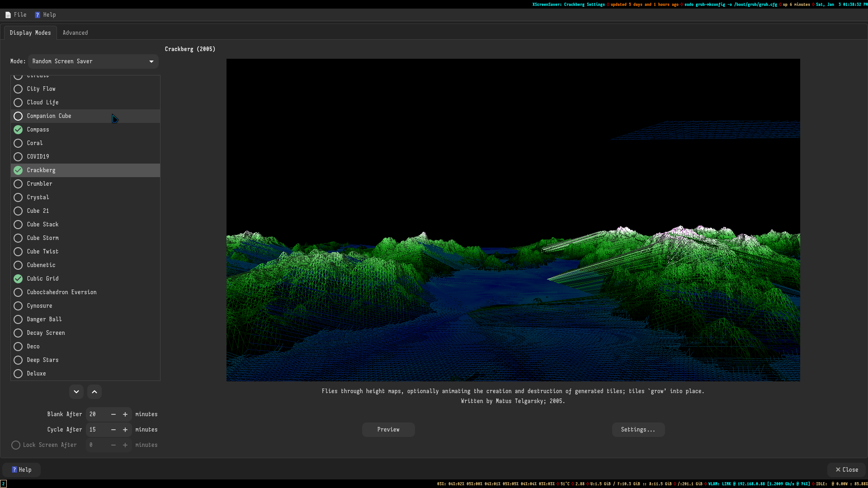The image size is (868, 488).
Task: Enable the Companion Cube screen saver
Action: coord(18,116)
